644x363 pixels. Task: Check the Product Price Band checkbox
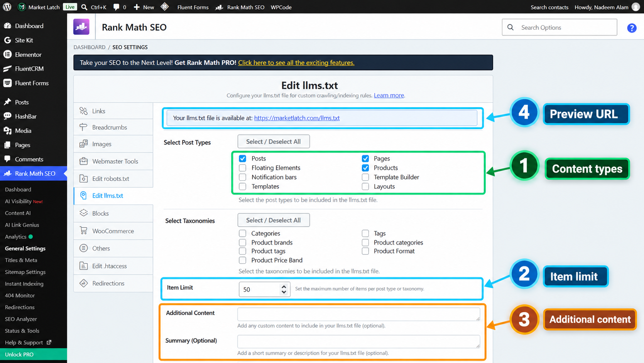click(x=242, y=260)
